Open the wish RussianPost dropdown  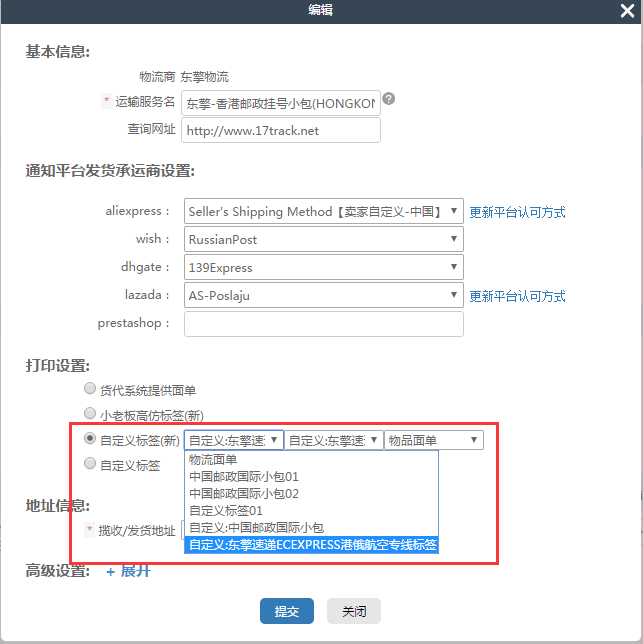click(324, 240)
